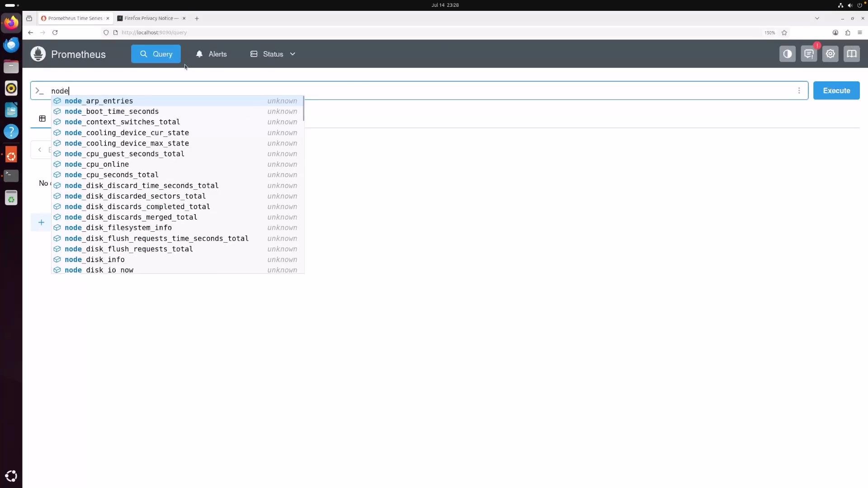
Task: Select node_context_switches_total suggestion
Action: [x=177, y=122]
